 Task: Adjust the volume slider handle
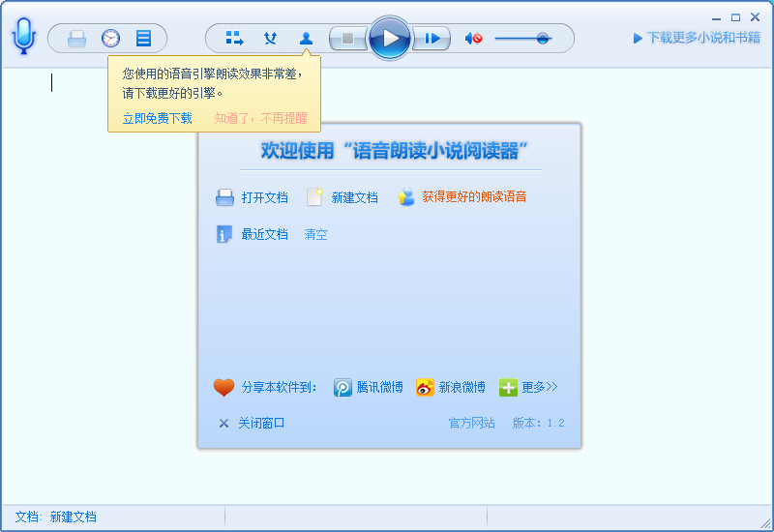coord(543,38)
